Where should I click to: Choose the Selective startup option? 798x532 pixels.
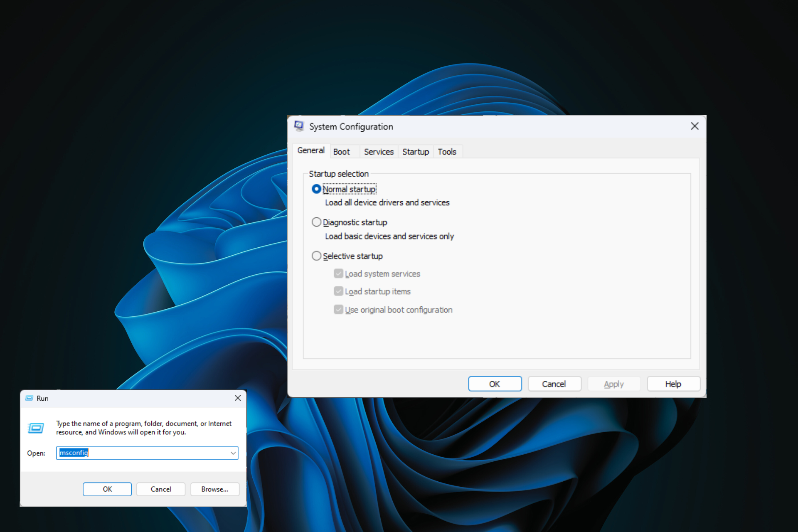click(x=316, y=256)
